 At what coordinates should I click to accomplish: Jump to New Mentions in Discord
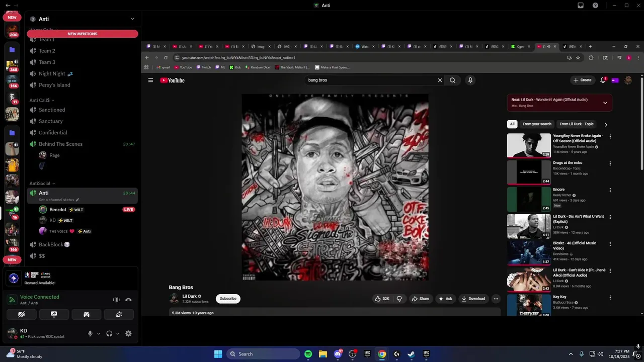83,34
